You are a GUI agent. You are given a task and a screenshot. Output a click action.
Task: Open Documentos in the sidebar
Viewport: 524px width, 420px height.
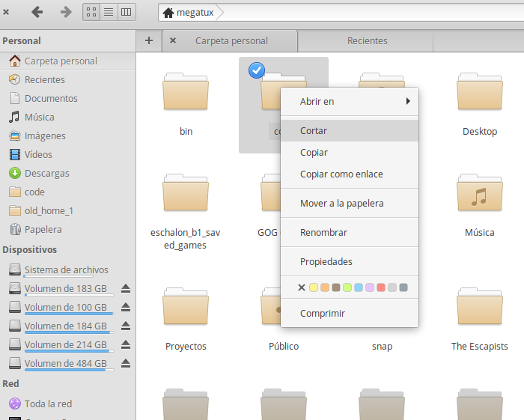point(68,98)
